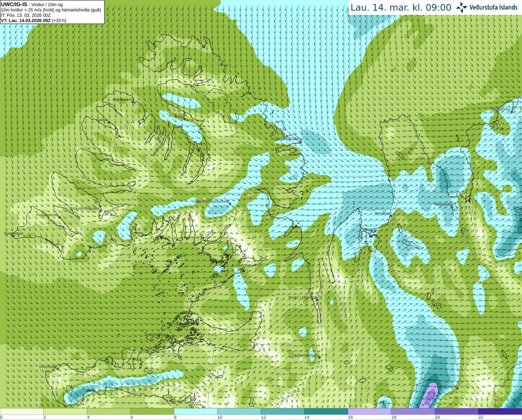Click the Bergstaðir station label

click(443, 204)
